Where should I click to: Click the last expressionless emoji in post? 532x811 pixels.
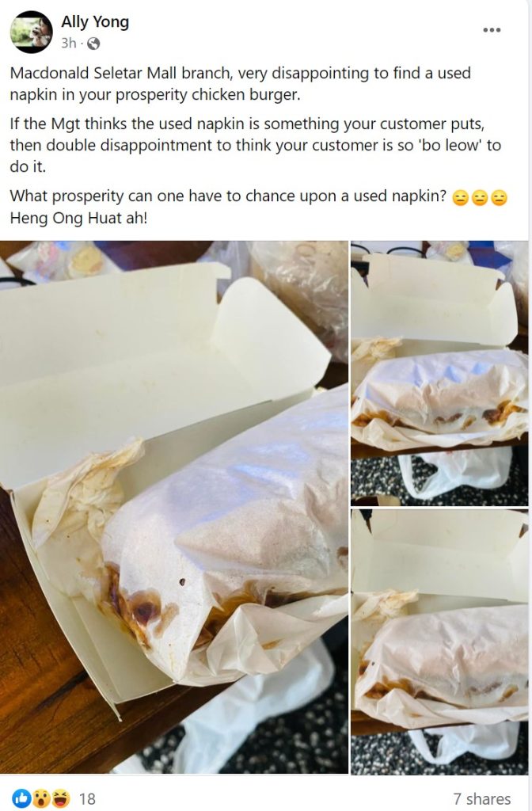click(499, 197)
